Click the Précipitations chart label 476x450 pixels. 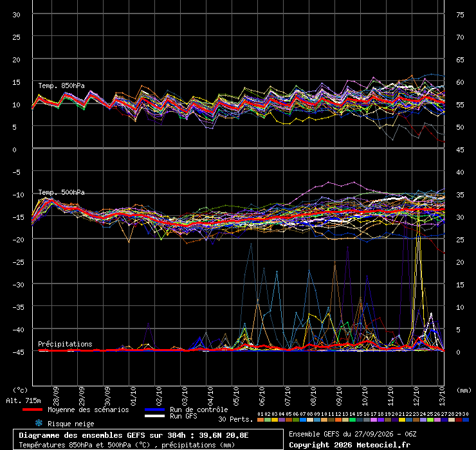(65, 344)
